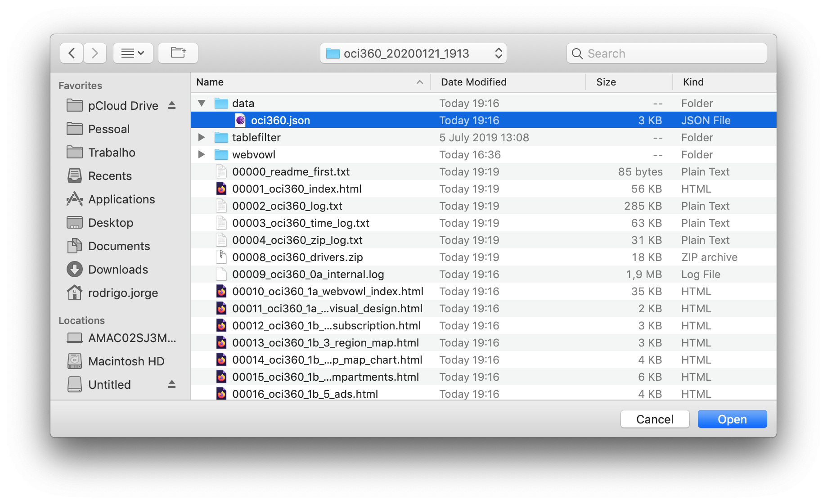827x504 pixels.
Task: Select 00001_oci360_index.html Firefox icon
Action: 221,189
